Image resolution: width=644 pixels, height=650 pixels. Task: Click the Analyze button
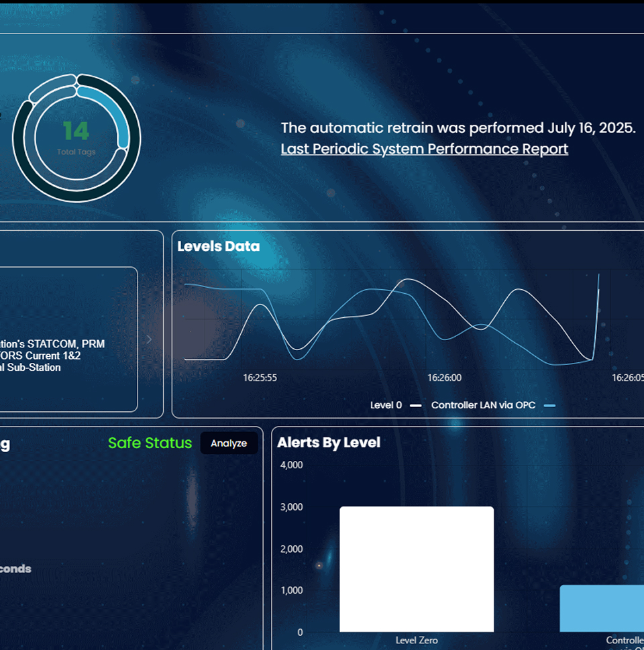coord(229,443)
